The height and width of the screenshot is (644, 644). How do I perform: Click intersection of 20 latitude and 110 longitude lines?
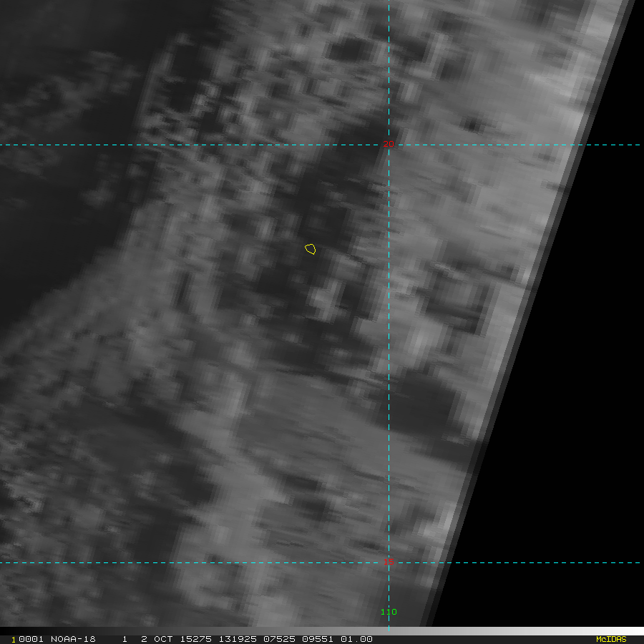tap(389, 145)
